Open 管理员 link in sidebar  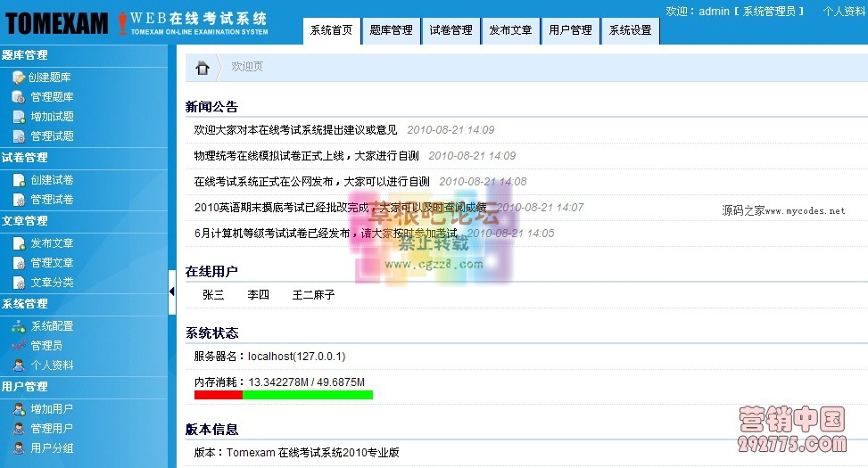pyautogui.click(x=46, y=346)
